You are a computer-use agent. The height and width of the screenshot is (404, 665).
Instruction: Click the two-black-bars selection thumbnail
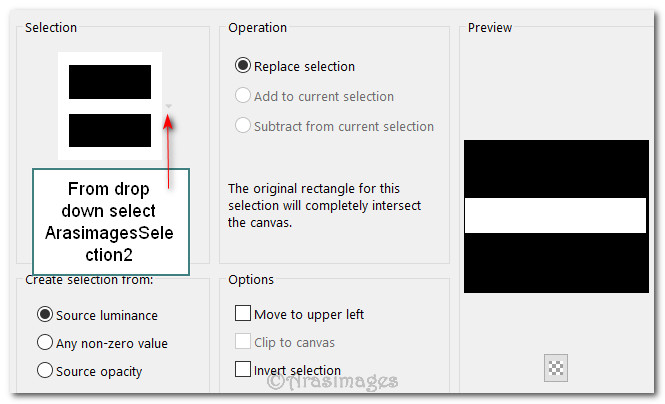tap(110, 105)
